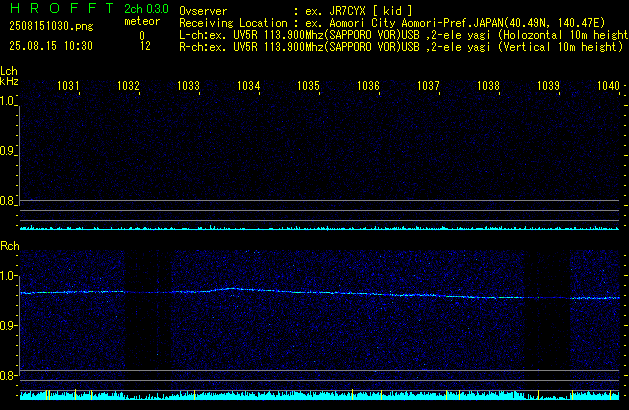This screenshot has height=410, width=629.
Task: Click the 'Lch' channel label
Action: (x=9, y=71)
